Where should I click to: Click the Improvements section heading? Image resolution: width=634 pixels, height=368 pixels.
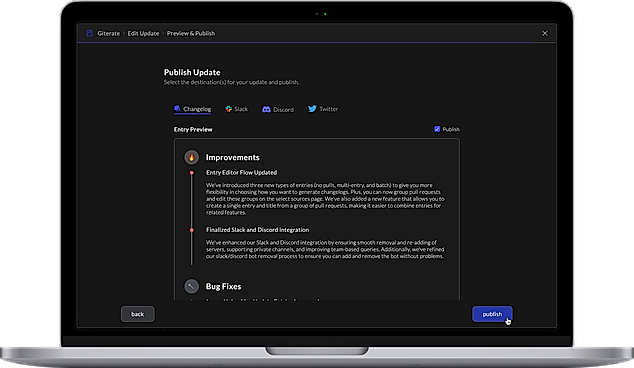click(232, 157)
